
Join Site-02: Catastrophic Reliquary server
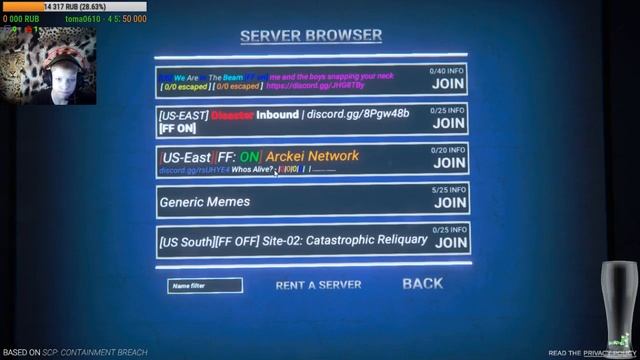pyautogui.click(x=451, y=243)
